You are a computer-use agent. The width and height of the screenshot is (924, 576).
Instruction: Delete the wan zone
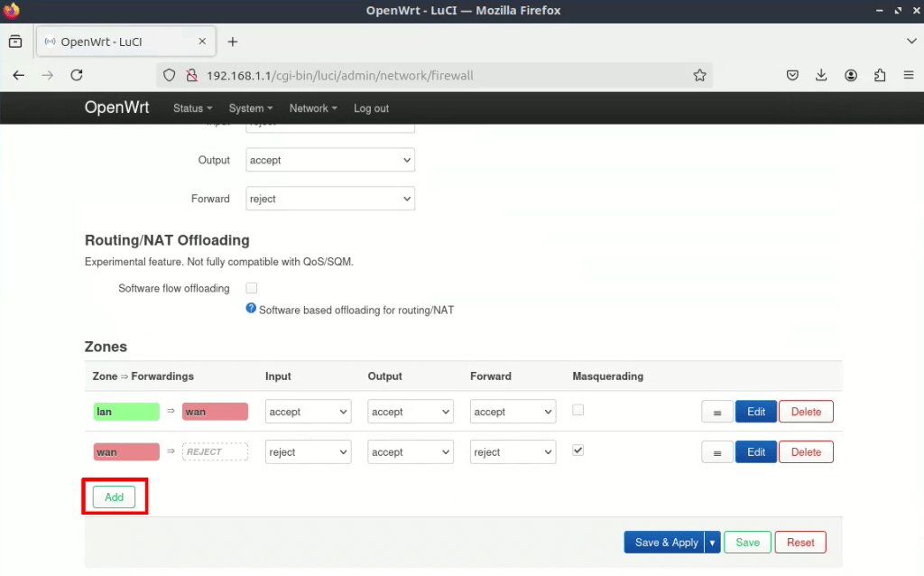806,452
